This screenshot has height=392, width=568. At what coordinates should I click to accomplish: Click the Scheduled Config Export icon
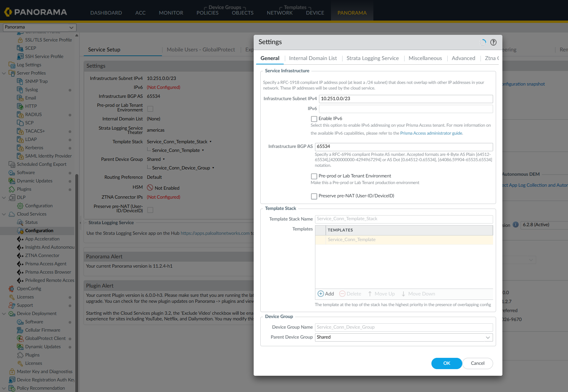(x=12, y=164)
